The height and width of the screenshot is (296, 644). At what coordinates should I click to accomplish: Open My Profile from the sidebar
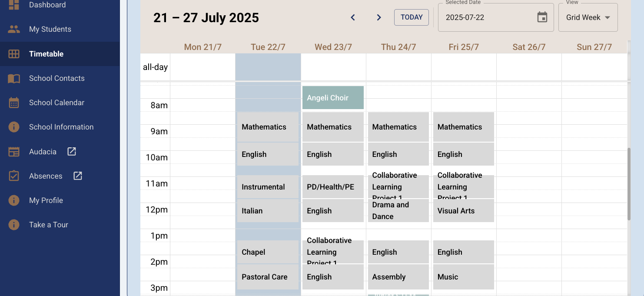coord(46,200)
